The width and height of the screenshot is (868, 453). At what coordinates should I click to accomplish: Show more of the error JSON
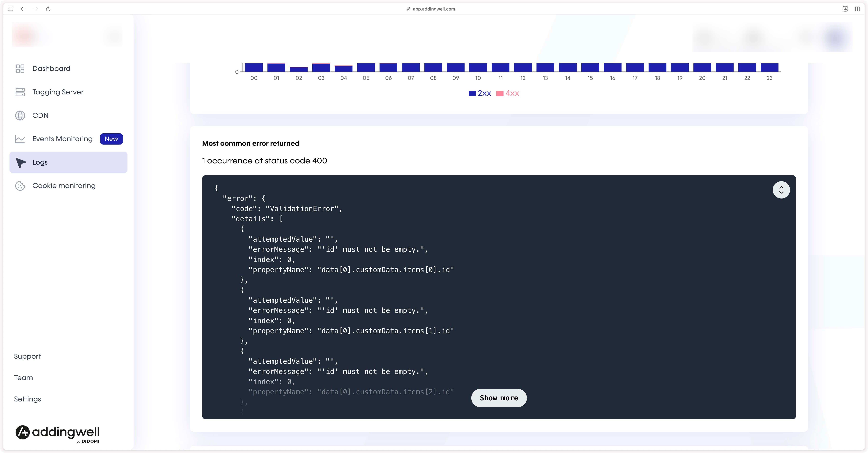click(x=499, y=398)
